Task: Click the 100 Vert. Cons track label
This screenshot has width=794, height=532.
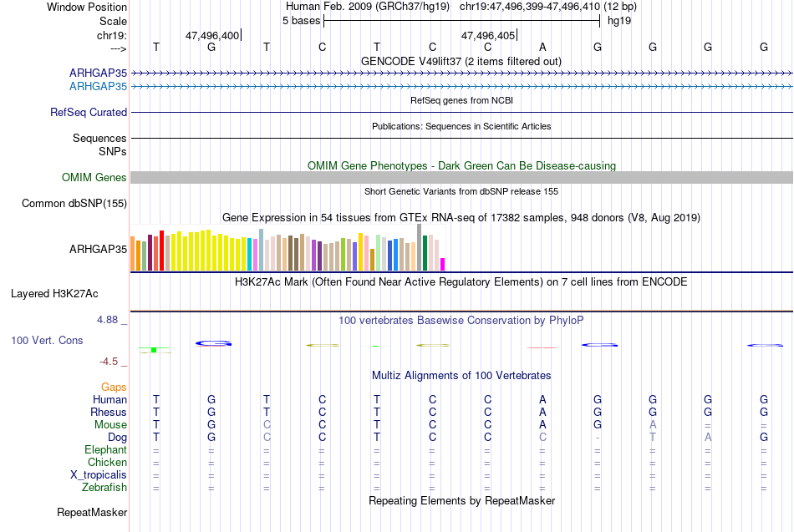Action: point(47,340)
